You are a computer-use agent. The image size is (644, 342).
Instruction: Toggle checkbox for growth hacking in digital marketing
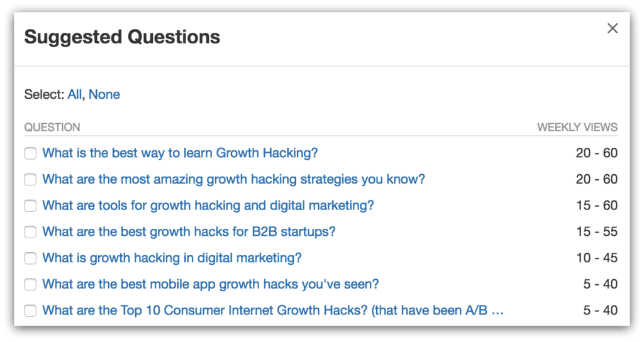click(x=30, y=258)
